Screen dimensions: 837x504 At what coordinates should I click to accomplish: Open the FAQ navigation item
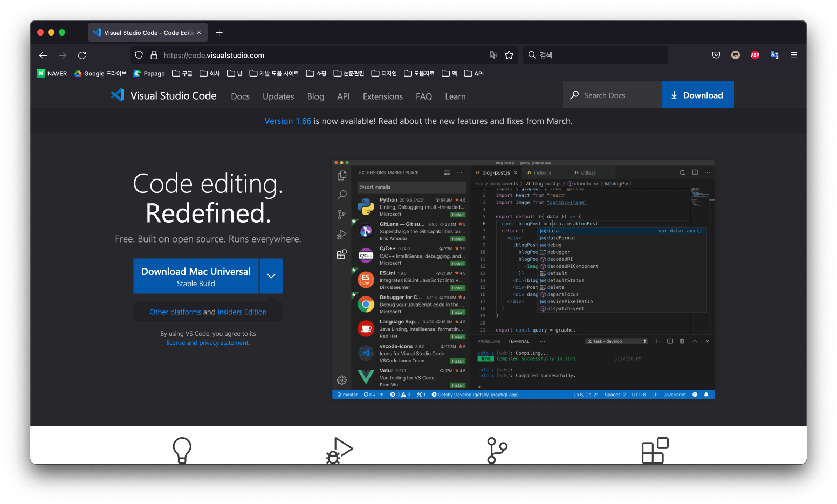click(424, 96)
